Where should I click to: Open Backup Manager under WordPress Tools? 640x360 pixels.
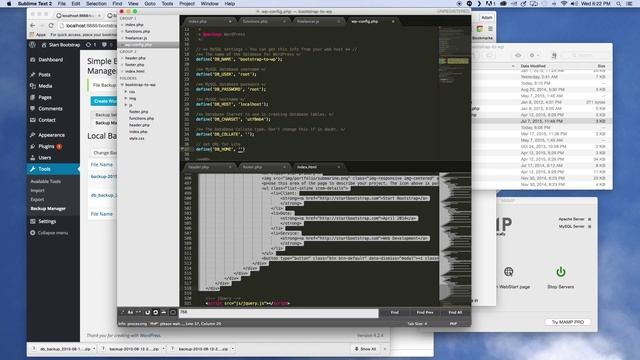pos(48,209)
